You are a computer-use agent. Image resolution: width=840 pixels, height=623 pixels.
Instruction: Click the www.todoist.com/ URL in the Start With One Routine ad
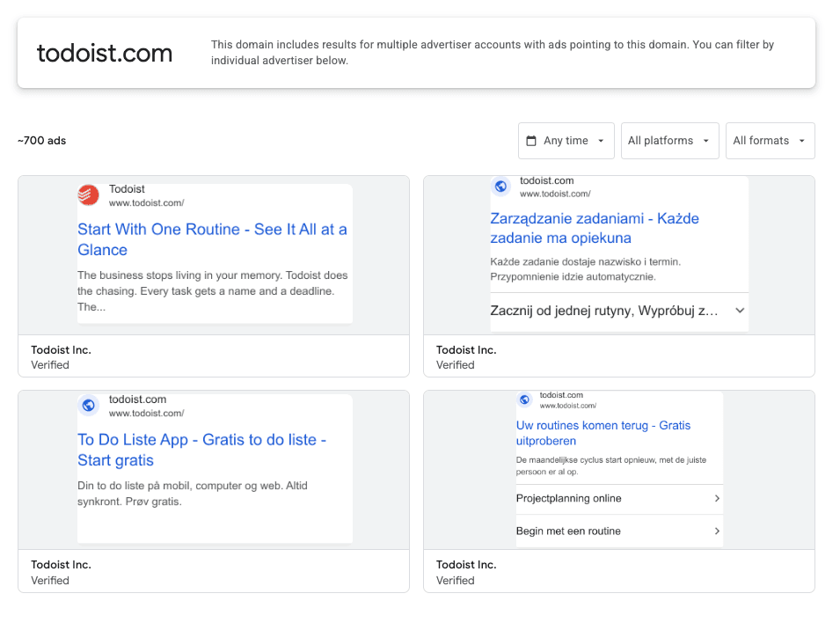point(147,203)
